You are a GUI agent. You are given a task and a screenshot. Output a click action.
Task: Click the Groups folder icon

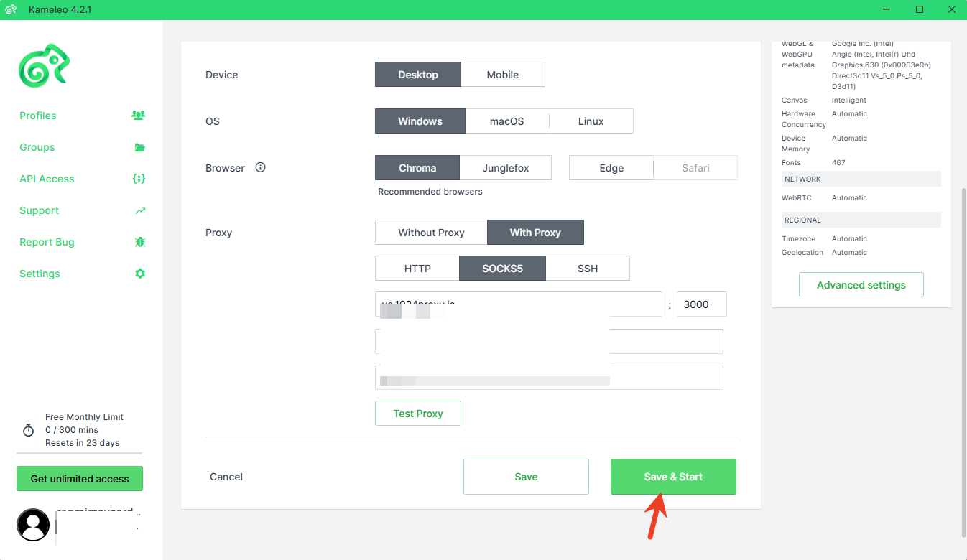(139, 147)
